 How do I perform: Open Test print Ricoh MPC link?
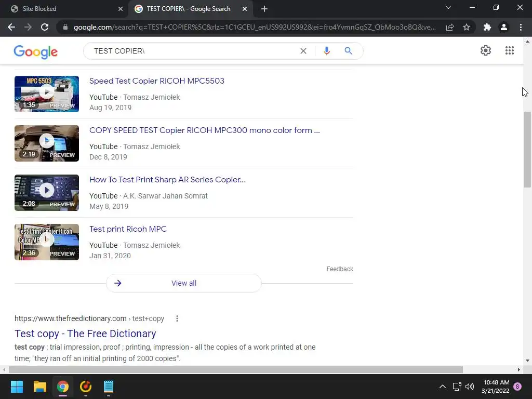tap(128, 229)
